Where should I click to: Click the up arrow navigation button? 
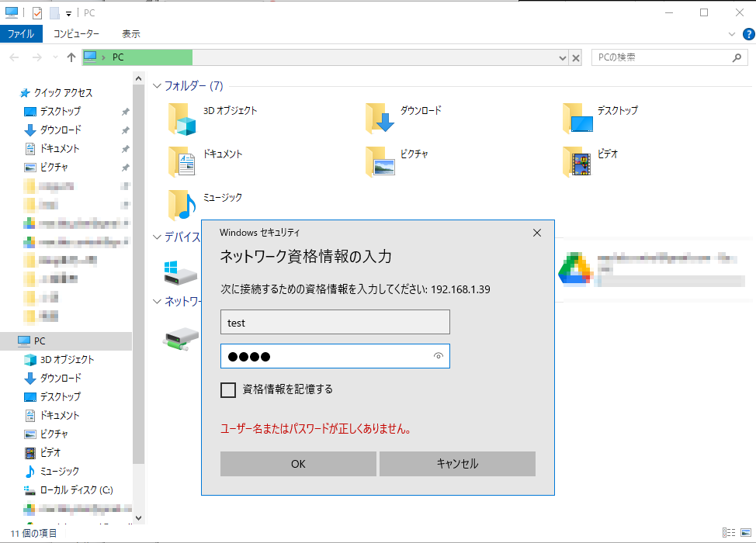(x=71, y=57)
